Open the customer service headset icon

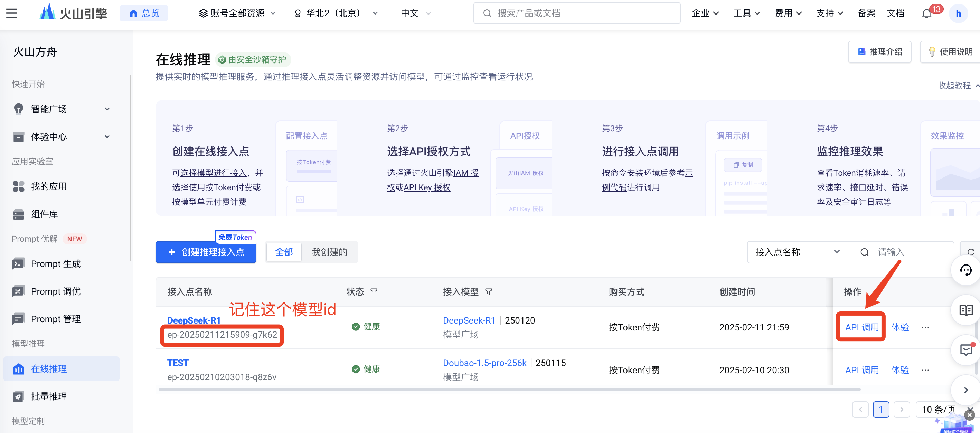click(965, 270)
